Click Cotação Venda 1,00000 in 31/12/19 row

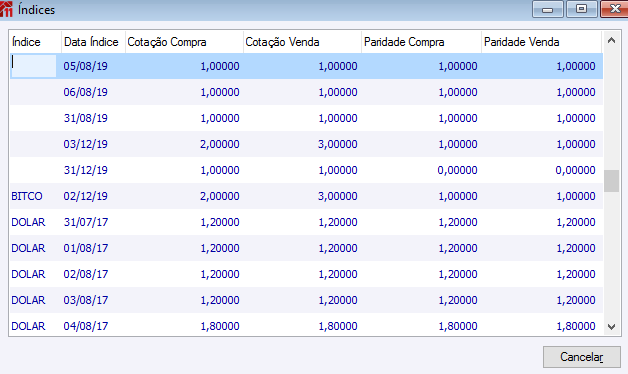click(338, 170)
